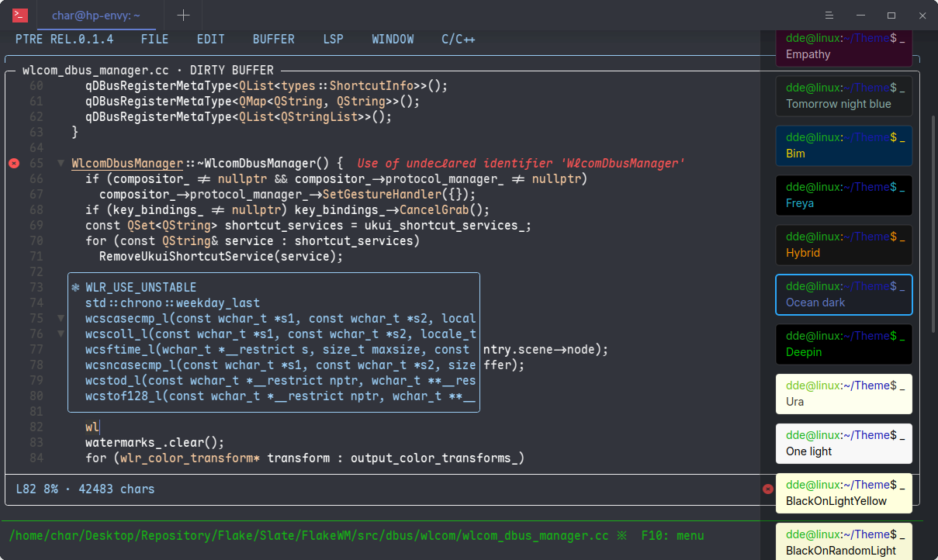
Task: Open the LSP menu
Action: click(334, 39)
